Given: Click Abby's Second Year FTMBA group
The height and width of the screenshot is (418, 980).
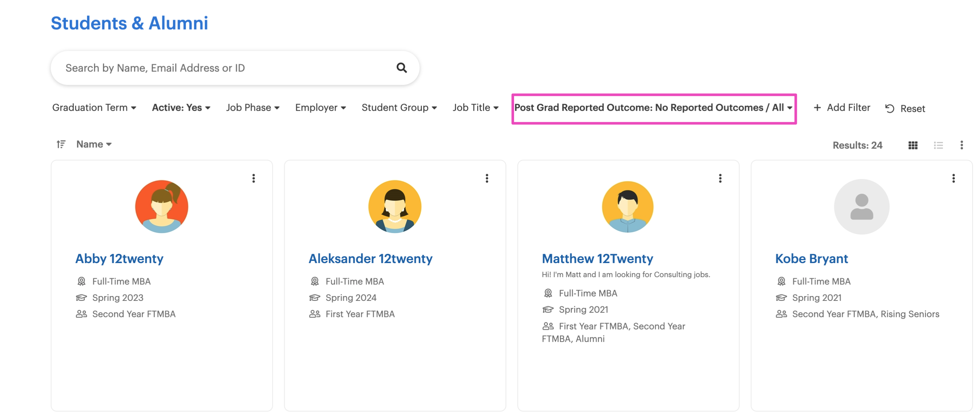Looking at the screenshot, I should point(134,314).
